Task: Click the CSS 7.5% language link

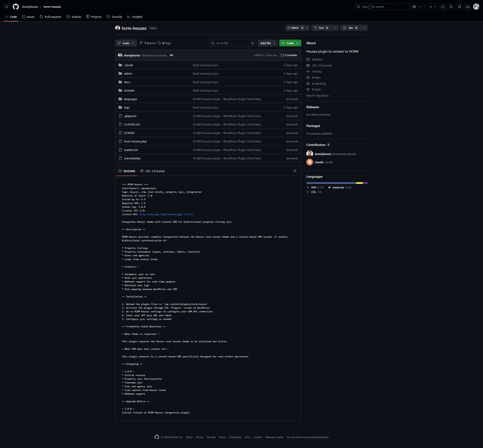Action: coord(314,192)
